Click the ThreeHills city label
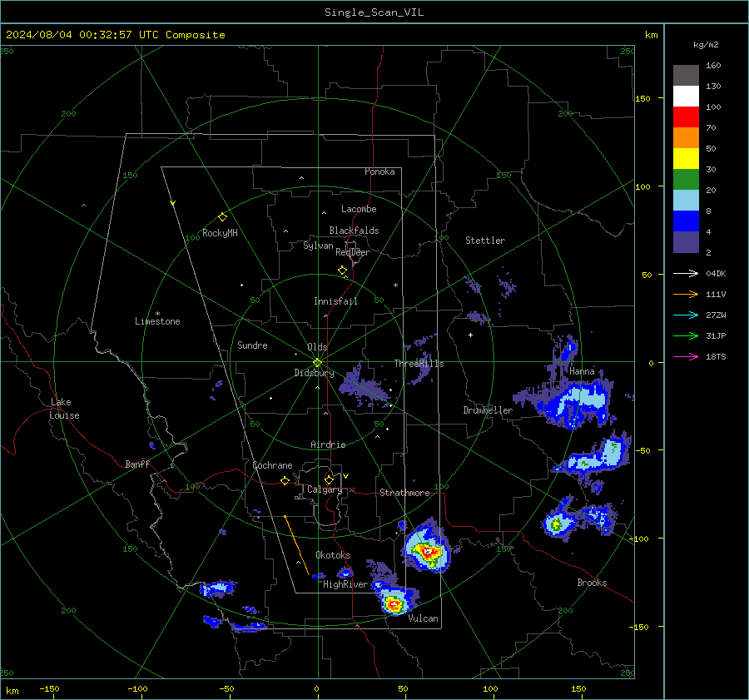Screen dimensions: 749x700 (419, 364)
